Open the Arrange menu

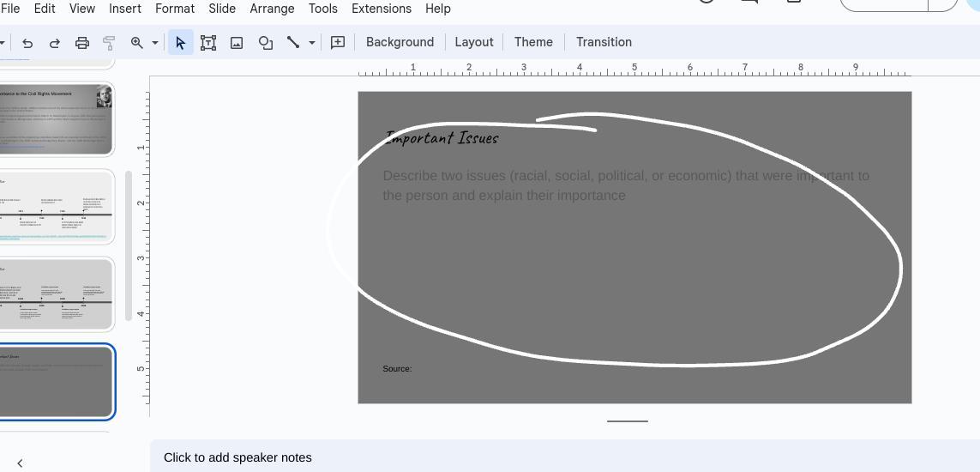pyautogui.click(x=272, y=9)
